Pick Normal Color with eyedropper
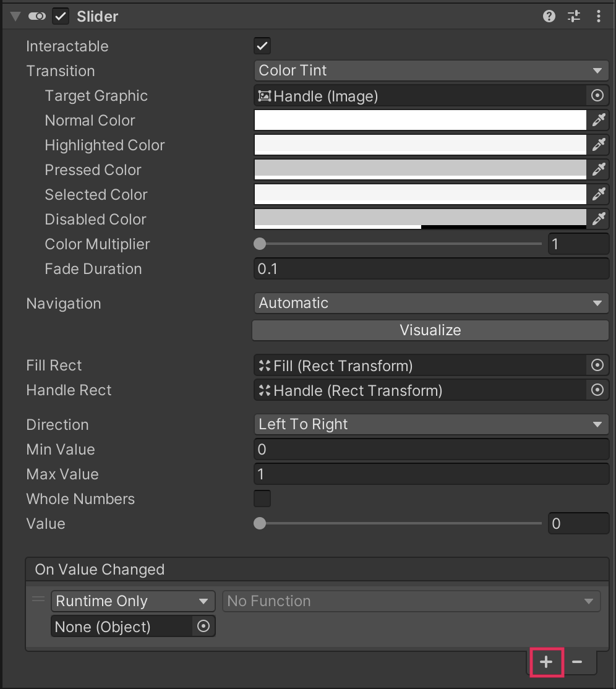Viewport: 616px width, 689px height. (x=598, y=120)
